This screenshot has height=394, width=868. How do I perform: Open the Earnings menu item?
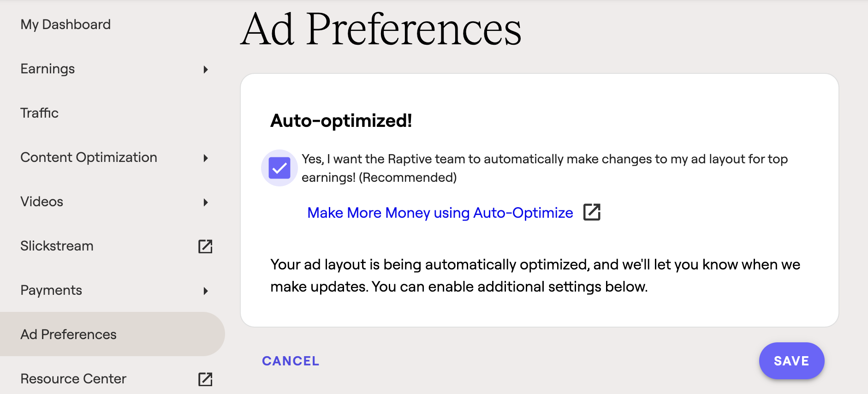(48, 69)
